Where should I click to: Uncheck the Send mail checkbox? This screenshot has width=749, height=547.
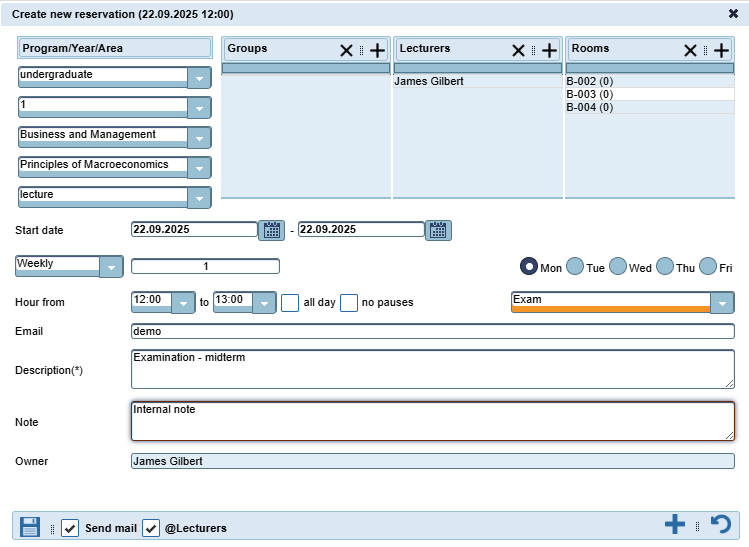(x=70, y=528)
